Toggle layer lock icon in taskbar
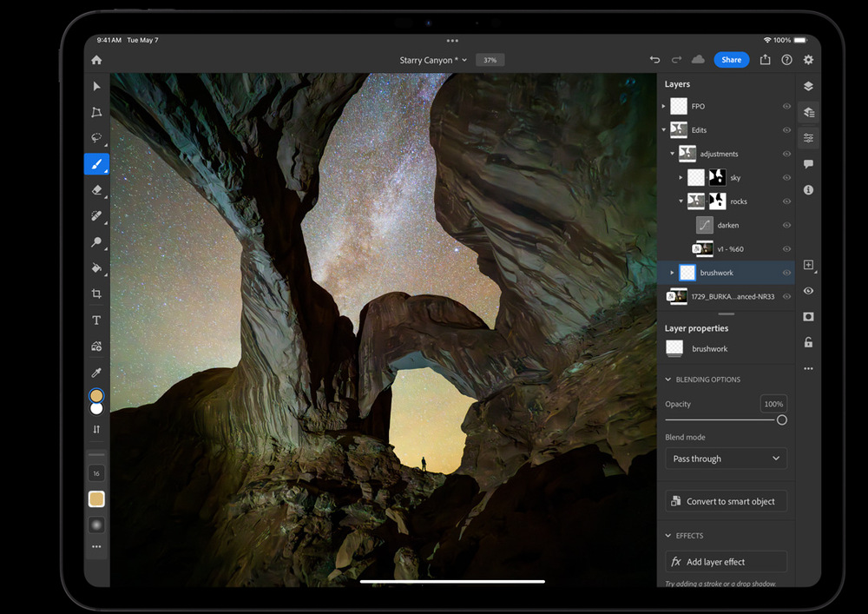 pos(808,342)
